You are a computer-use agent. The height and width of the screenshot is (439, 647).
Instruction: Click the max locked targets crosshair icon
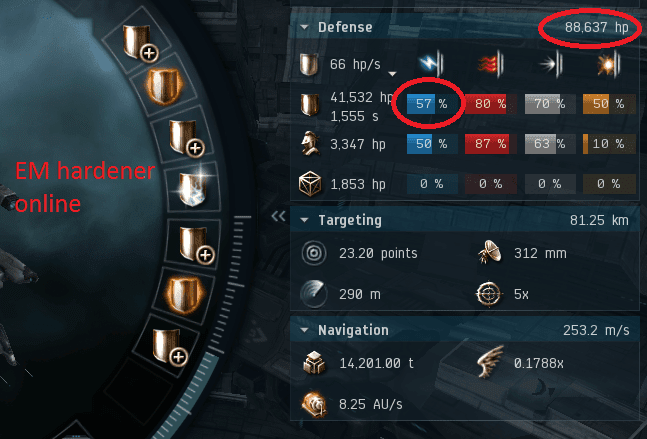pyautogui.click(x=489, y=294)
